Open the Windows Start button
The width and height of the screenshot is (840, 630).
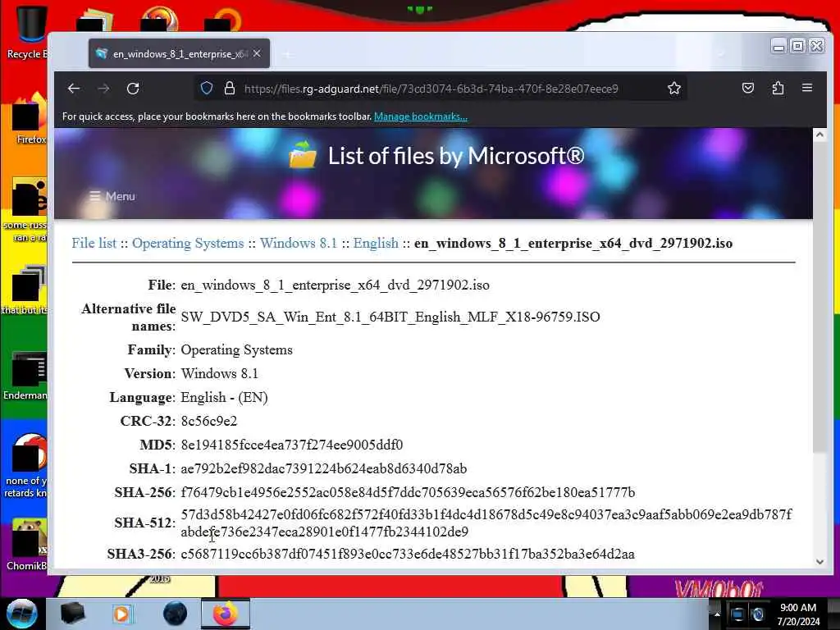click(x=22, y=614)
